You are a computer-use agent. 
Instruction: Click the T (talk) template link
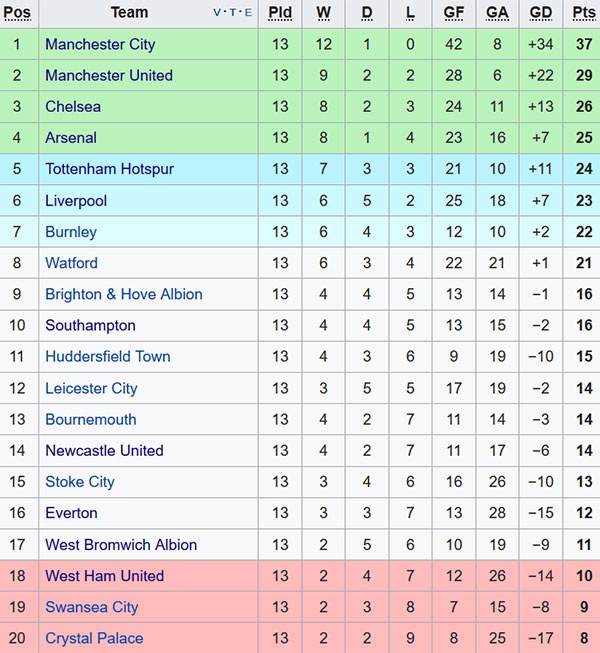pos(233,14)
